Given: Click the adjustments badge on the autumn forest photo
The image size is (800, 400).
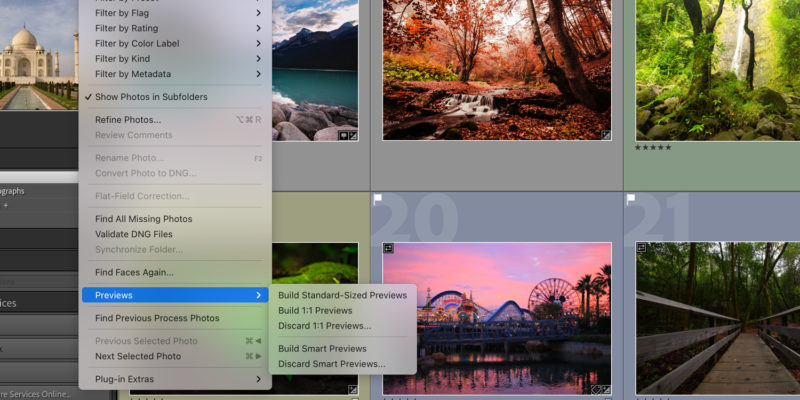Looking at the screenshot, I should click(606, 135).
